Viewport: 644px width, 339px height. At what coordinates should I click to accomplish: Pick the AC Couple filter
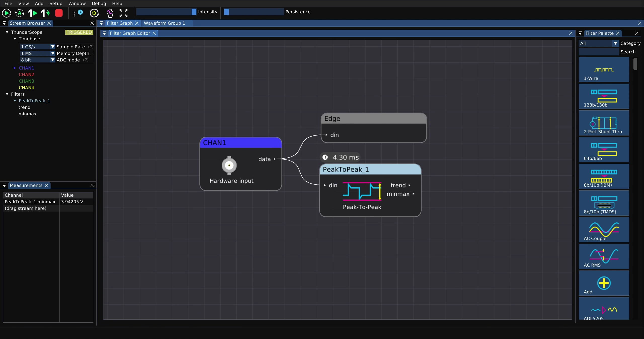[604, 230]
